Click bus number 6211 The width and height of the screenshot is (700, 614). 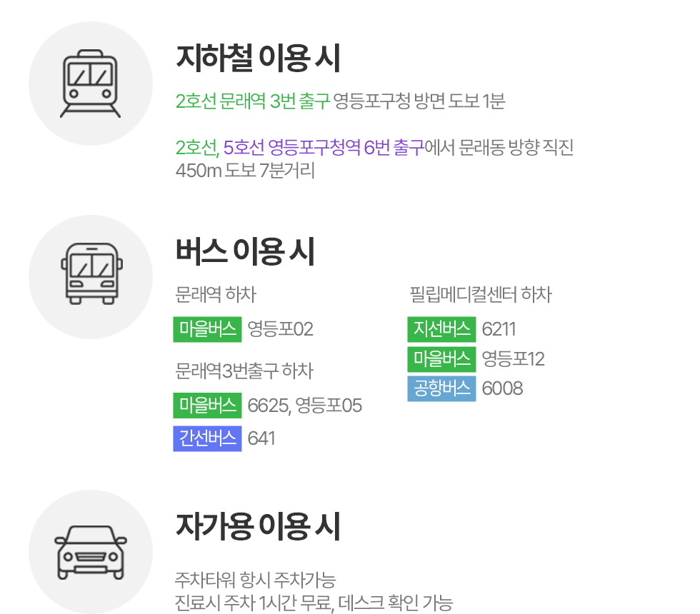499,330
